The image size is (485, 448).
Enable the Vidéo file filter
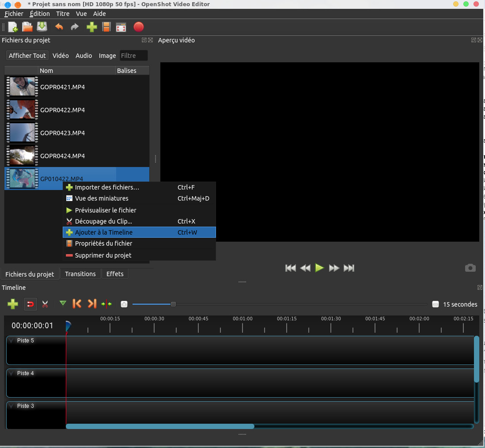(61, 56)
